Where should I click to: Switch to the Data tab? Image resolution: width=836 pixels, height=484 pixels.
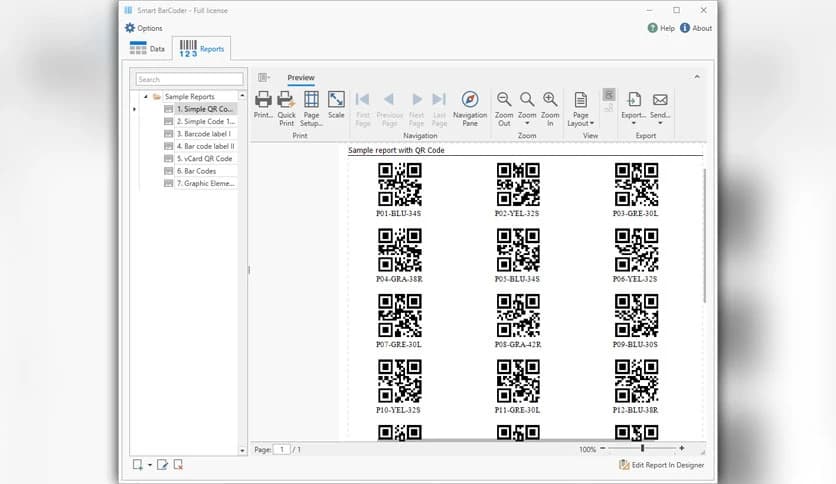[148, 49]
